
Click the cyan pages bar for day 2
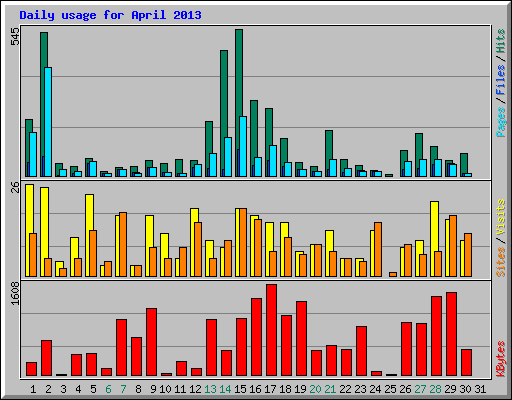[48, 122]
